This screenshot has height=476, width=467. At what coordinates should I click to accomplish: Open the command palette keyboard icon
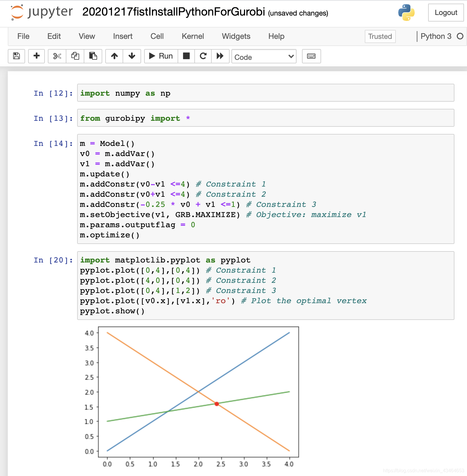click(312, 56)
